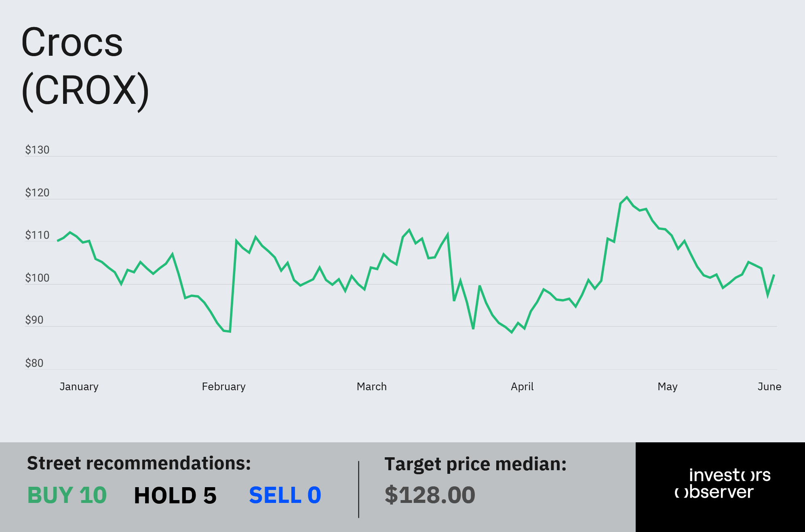This screenshot has width=805, height=532.
Task: Click the Street recommendations heading
Action: [x=139, y=463]
